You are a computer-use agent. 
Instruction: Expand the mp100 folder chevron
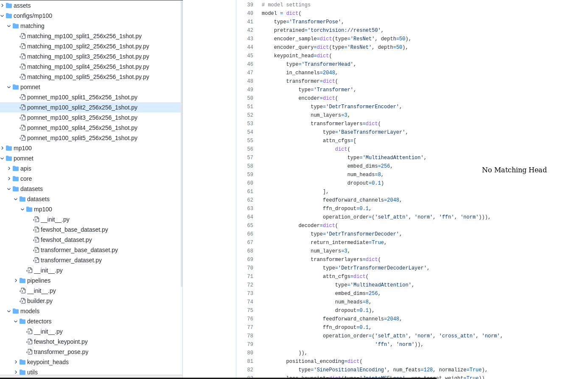[x=3, y=148]
